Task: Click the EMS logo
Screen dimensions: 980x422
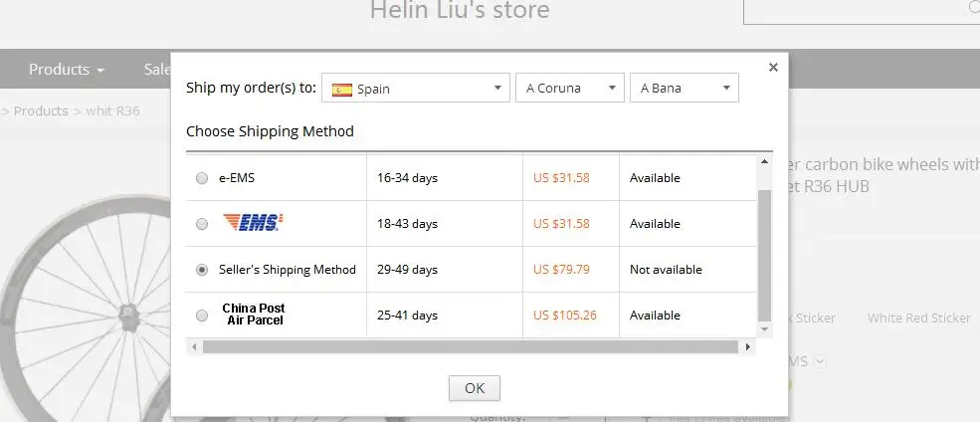Action: pyautogui.click(x=253, y=223)
